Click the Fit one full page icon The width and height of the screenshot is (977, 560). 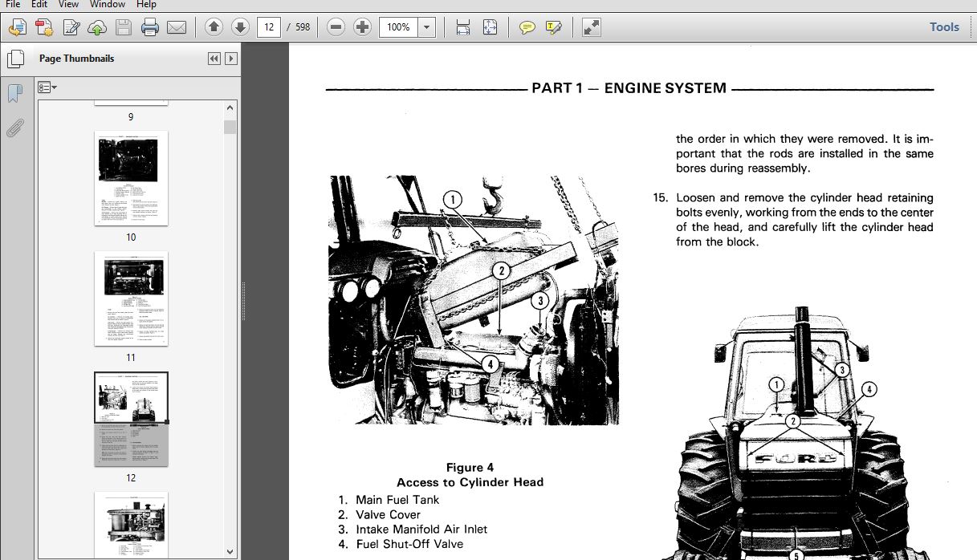click(490, 27)
